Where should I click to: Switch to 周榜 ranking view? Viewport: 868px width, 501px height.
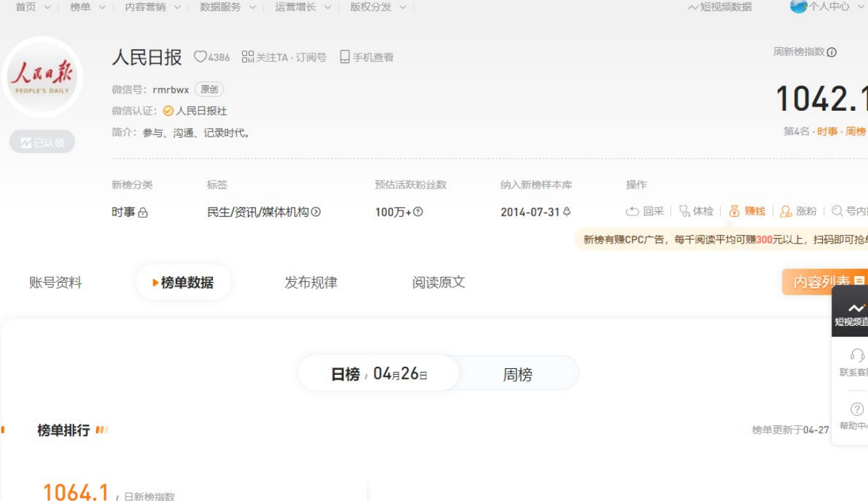(x=518, y=375)
